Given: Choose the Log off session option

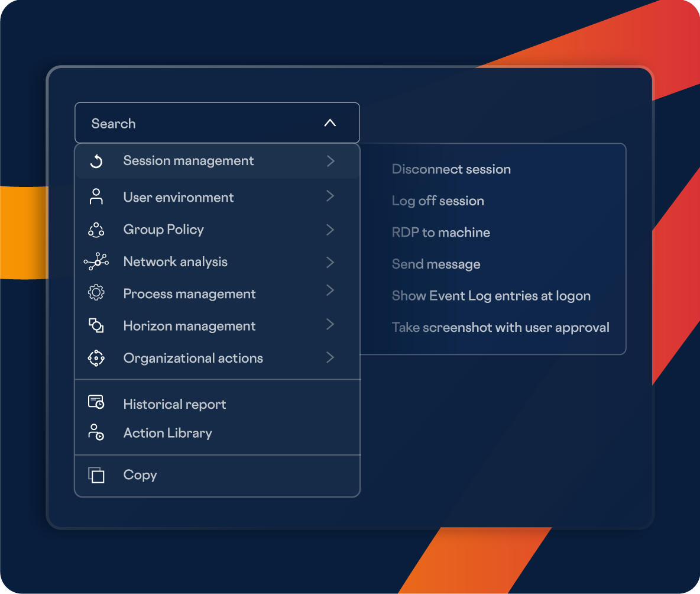Looking at the screenshot, I should pyautogui.click(x=437, y=201).
